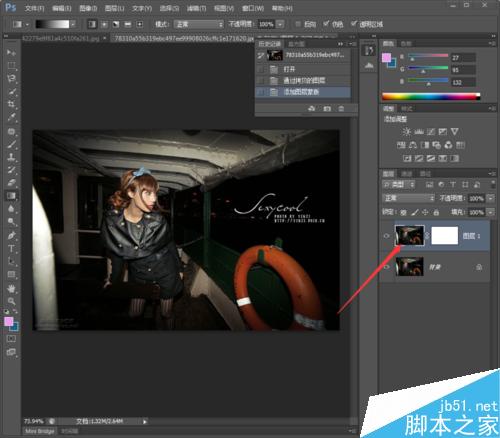Open the 窗口(W) menu
The height and width of the screenshot is (438, 500).
tap(253, 8)
